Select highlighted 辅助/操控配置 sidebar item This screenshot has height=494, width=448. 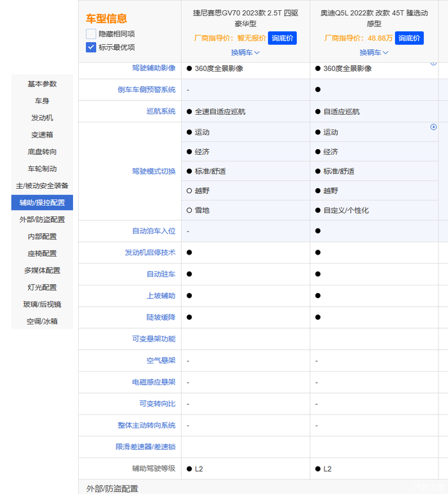(42, 203)
